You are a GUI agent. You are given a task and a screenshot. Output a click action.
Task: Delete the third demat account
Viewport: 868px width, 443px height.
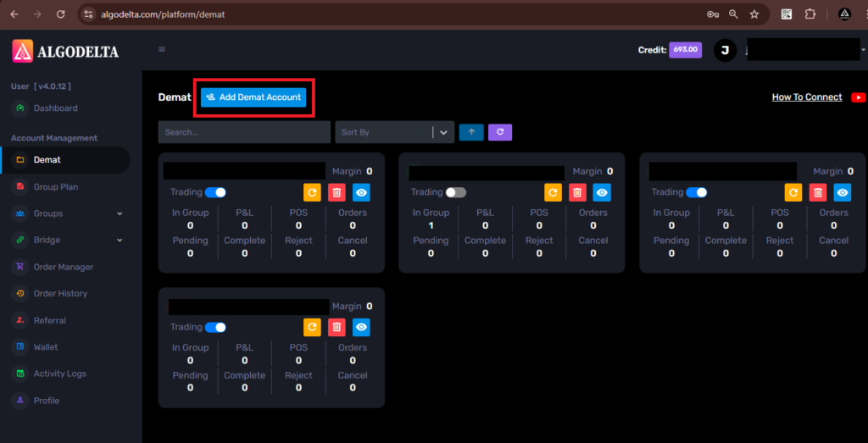818,192
